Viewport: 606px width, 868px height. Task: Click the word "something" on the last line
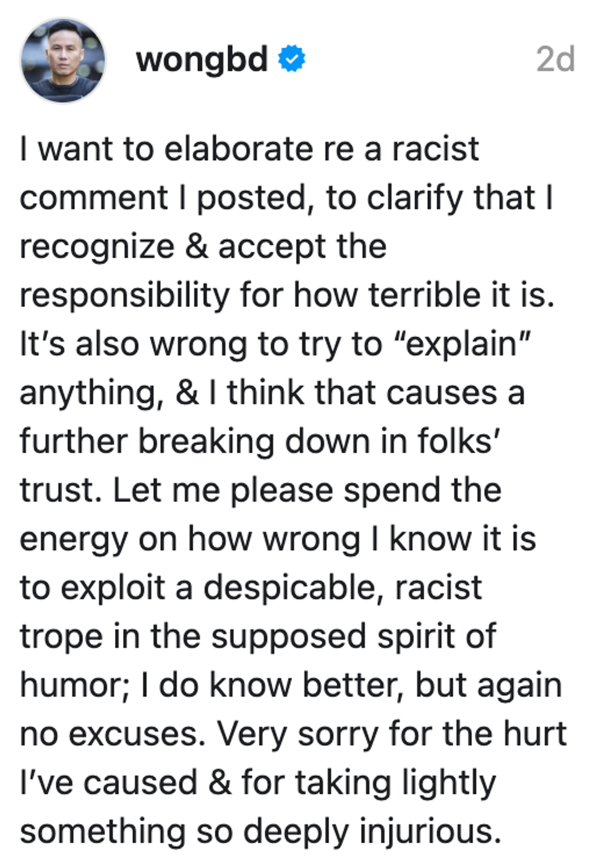103,832
